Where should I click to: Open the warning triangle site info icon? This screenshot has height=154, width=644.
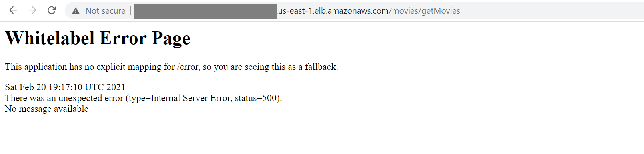76,11
